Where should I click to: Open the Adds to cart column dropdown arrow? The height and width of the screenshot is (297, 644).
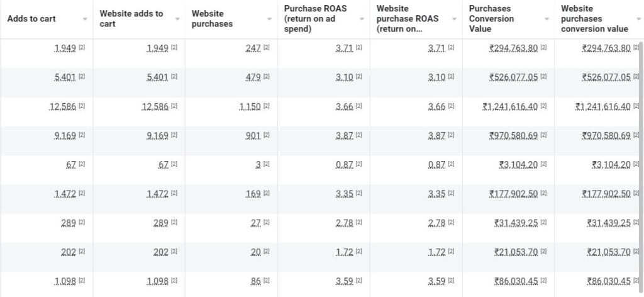coord(85,20)
